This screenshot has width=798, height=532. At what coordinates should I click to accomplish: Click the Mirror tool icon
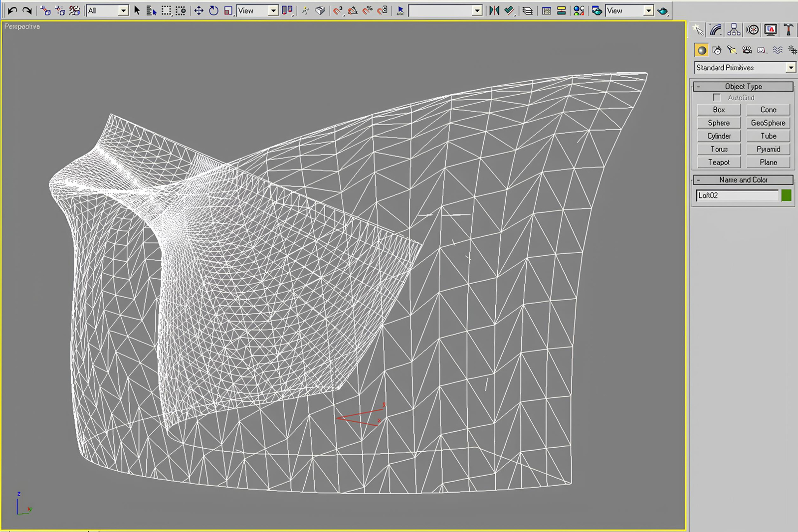494,10
